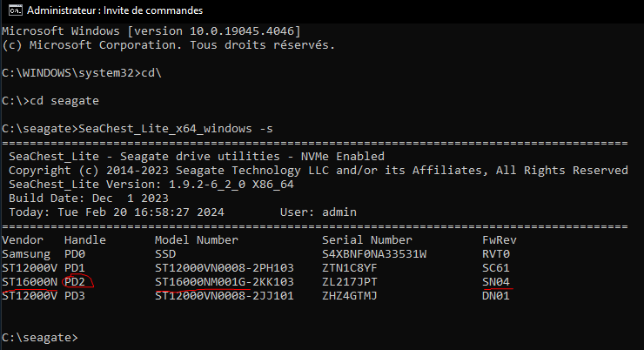The width and height of the screenshot is (644, 350).
Task: Click the DN01 firmware revision
Action: click(496, 296)
